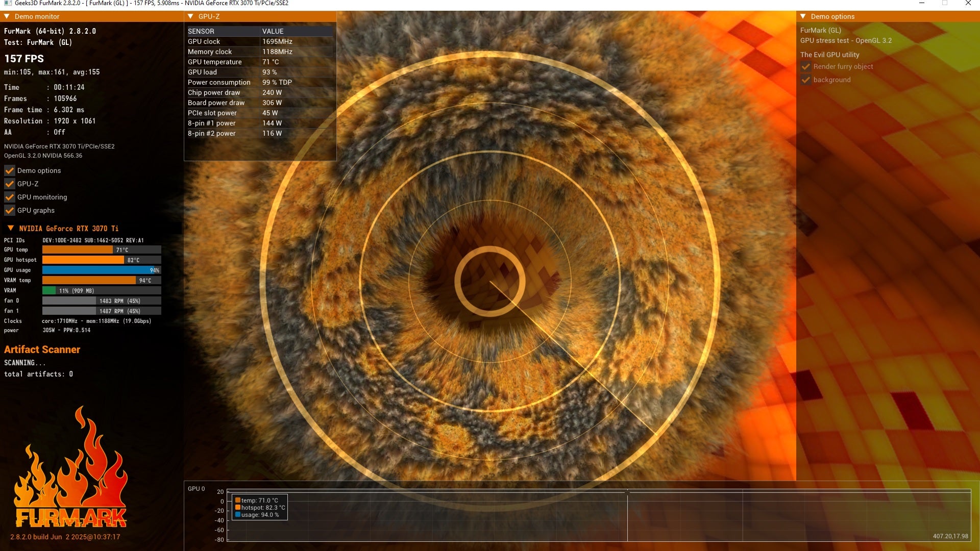Select the GPU load row
Image resolution: width=980 pixels, height=551 pixels.
click(x=260, y=72)
